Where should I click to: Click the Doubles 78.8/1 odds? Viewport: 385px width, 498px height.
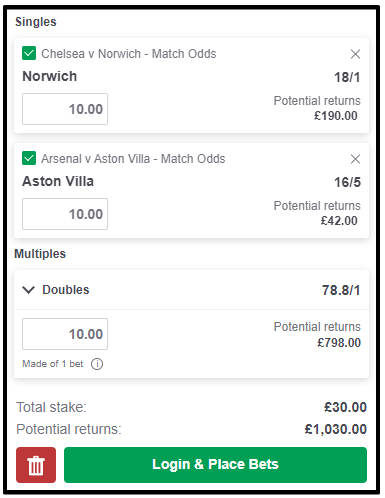pyautogui.click(x=341, y=290)
